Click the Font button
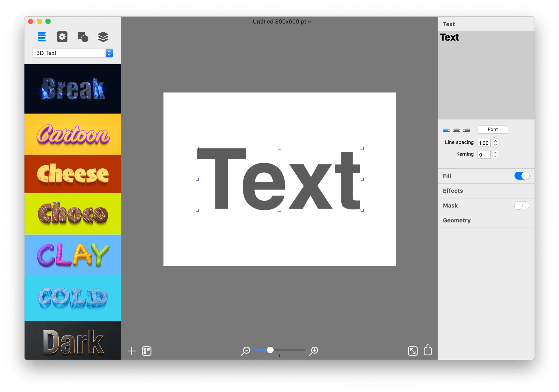Screen dimensions: 559x392 493,129
